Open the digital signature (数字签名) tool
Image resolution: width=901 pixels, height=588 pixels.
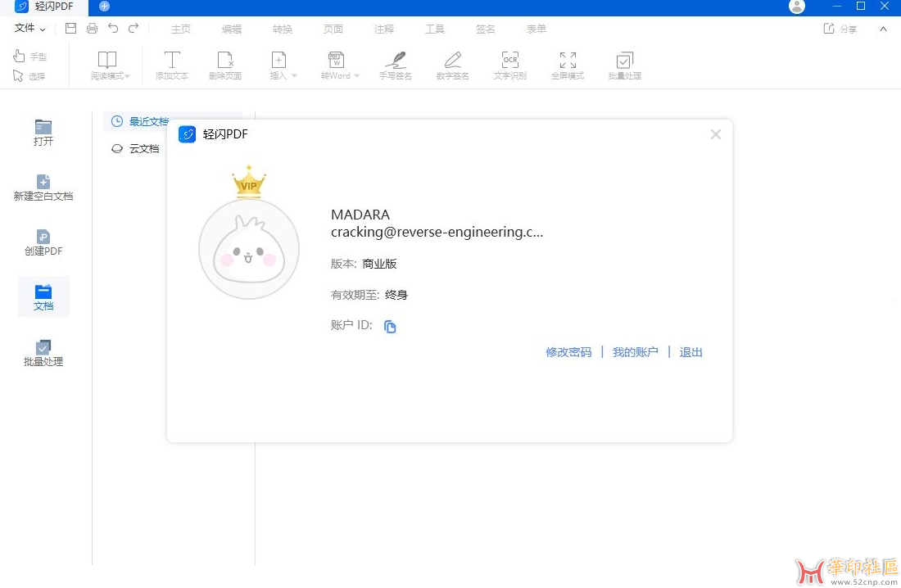coord(452,66)
